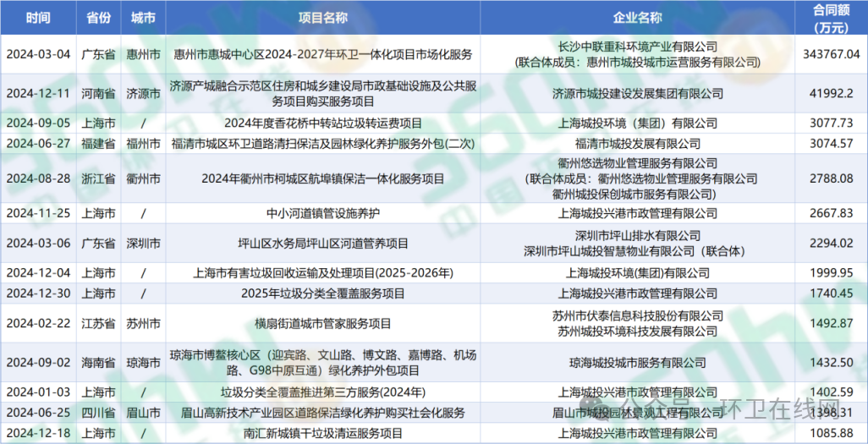Click the 合同额(万元) column header
The height and width of the screenshot is (444, 868).
click(x=832, y=18)
